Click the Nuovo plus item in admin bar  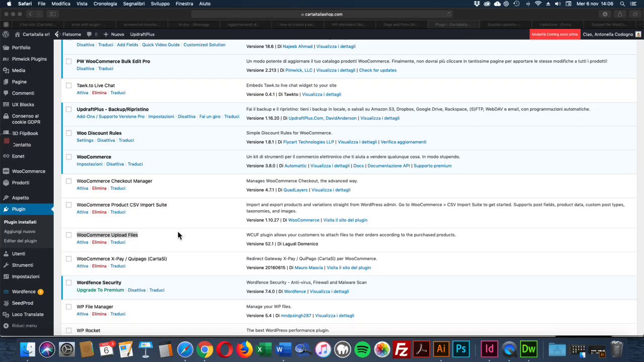point(113,34)
